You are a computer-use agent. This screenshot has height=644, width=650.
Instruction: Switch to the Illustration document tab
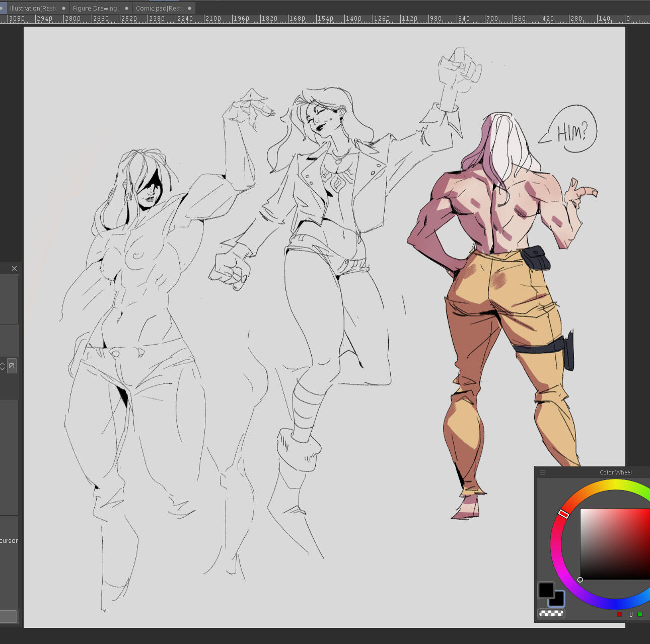point(33,8)
